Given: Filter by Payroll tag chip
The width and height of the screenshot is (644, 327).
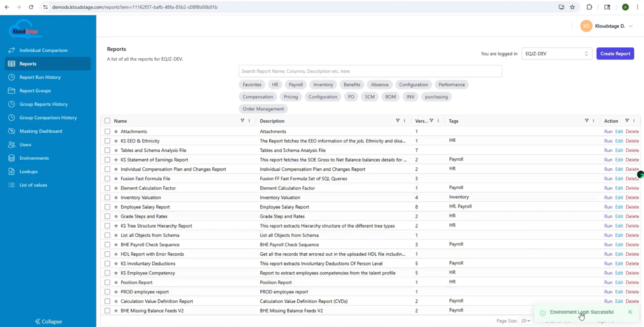Looking at the screenshot, I should (296, 85).
